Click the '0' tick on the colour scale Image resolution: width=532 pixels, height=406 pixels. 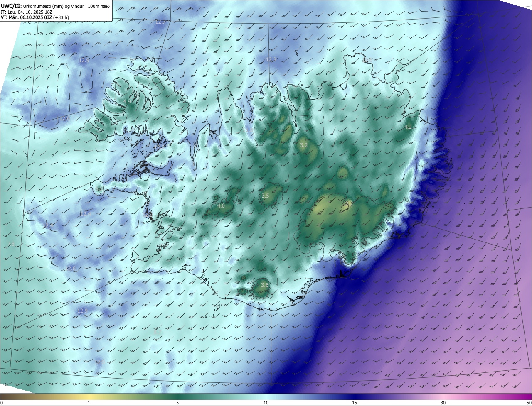click(2, 403)
